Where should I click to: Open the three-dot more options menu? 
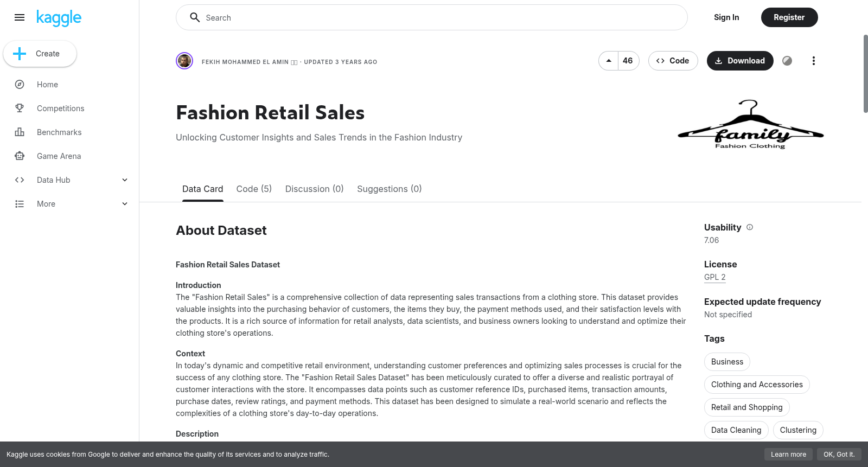(x=813, y=61)
